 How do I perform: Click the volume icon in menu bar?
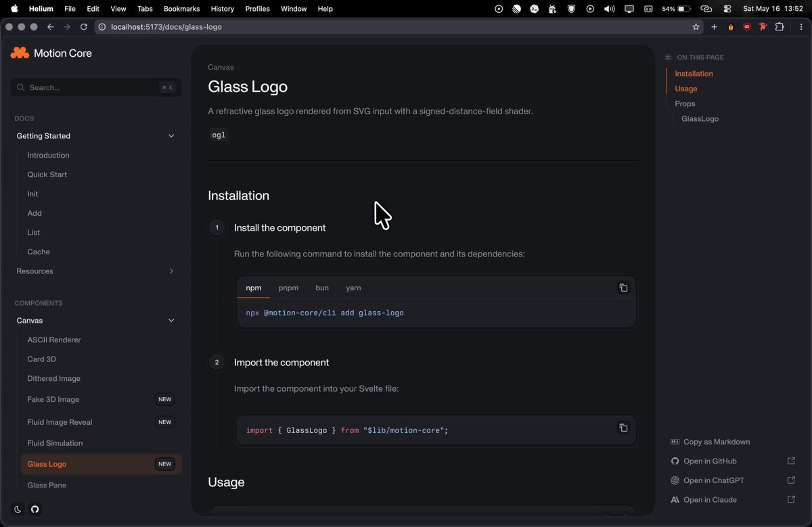(610, 9)
